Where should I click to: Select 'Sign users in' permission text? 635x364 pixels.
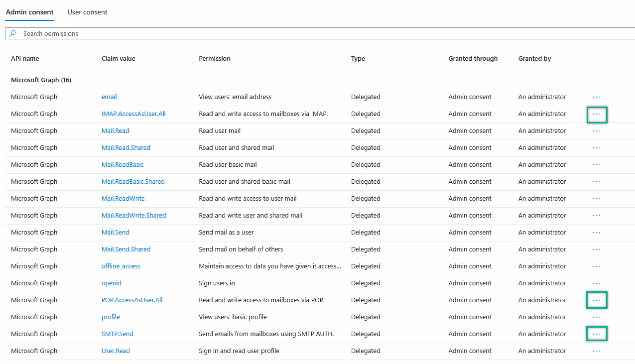tap(217, 283)
